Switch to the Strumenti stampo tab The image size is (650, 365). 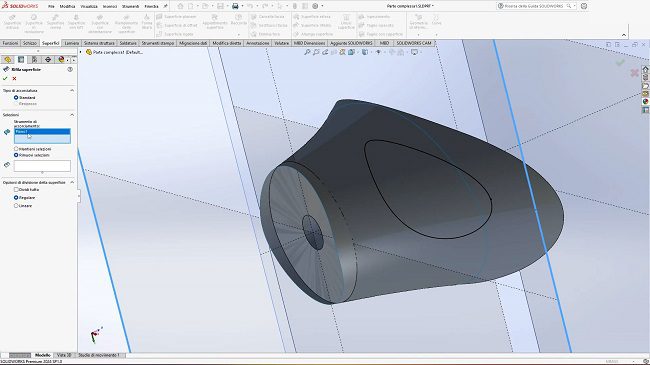[158, 43]
